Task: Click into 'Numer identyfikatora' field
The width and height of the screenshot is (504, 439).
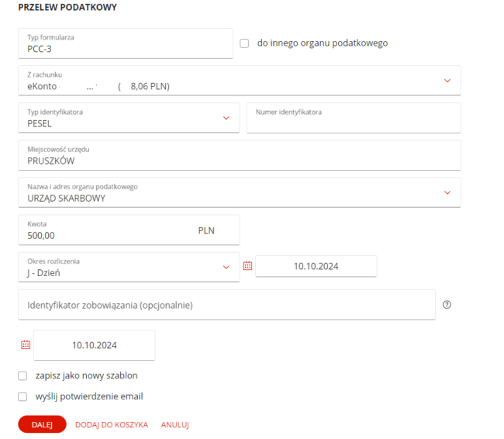Action: (x=354, y=119)
